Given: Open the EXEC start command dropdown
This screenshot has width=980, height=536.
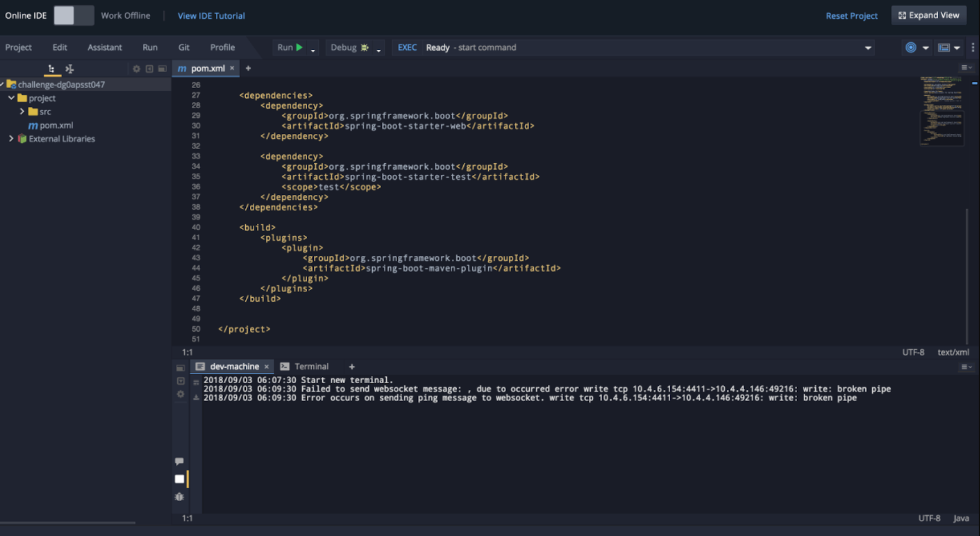Looking at the screenshot, I should click(868, 47).
